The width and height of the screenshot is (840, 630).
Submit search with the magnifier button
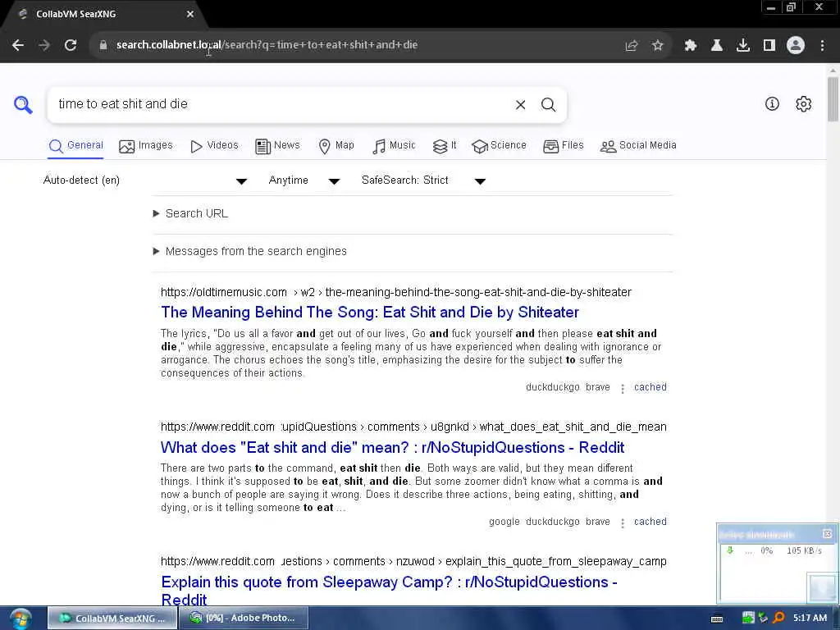click(x=548, y=105)
